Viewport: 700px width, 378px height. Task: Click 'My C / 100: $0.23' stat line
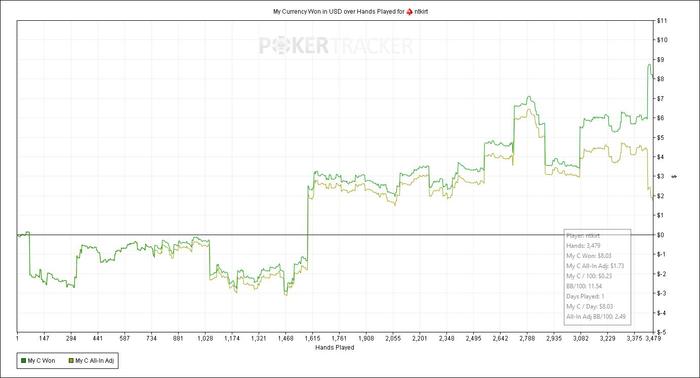click(x=589, y=276)
